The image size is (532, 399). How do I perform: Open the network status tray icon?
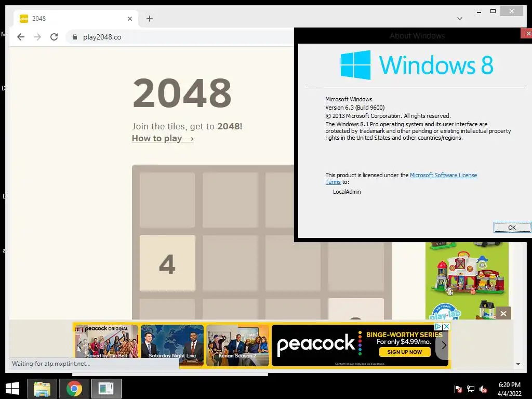pos(471,389)
